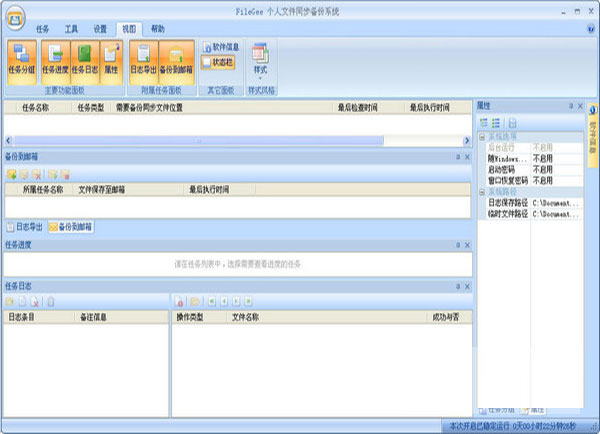600x434 pixels.
Task: Toggle the 软件信息 panel option
Action: [221, 47]
